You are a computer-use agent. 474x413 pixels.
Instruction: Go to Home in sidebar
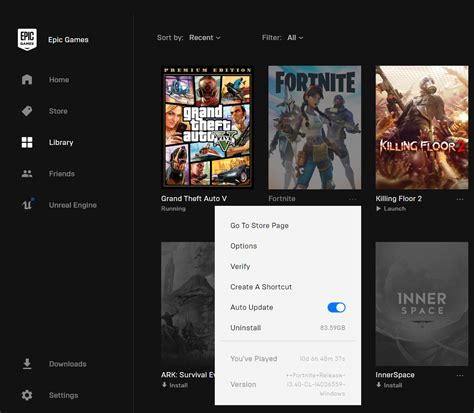(59, 80)
